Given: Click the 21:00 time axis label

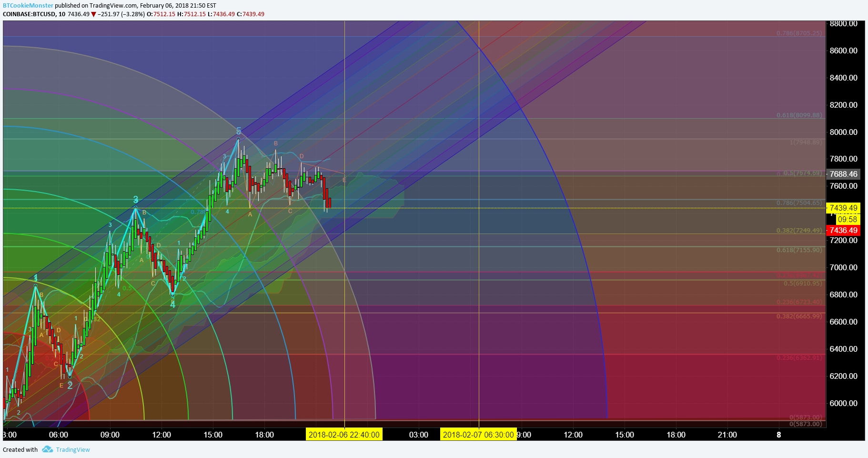Looking at the screenshot, I should tap(727, 435).
